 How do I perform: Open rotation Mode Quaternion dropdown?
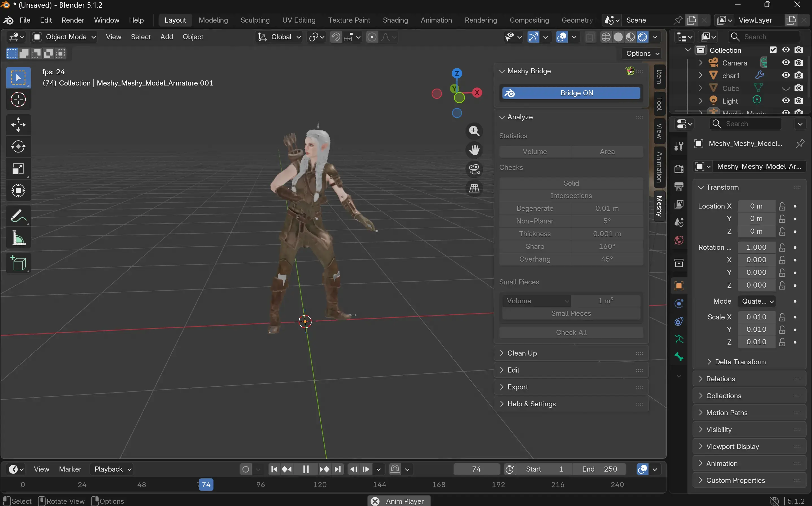[x=757, y=301]
